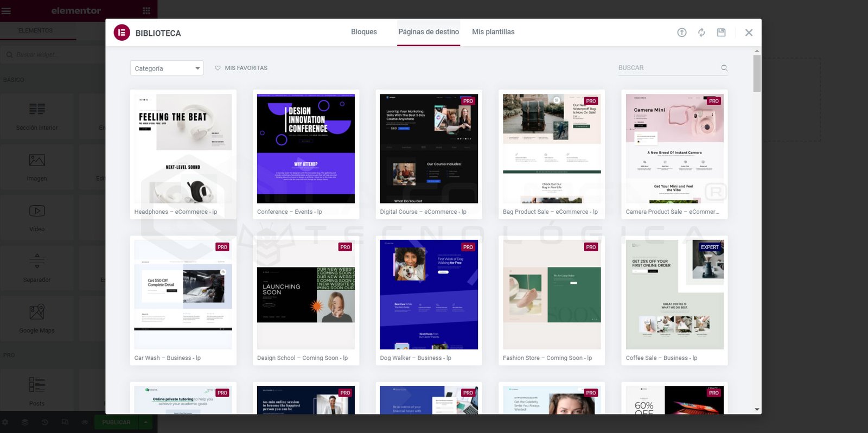Click the BÁSICO section heading

(x=14, y=80)
